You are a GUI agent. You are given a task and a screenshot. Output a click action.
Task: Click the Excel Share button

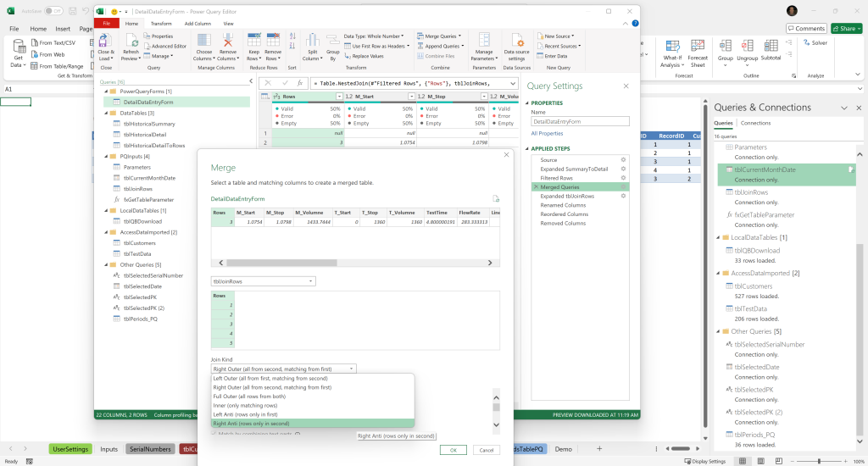coord(847,28)
